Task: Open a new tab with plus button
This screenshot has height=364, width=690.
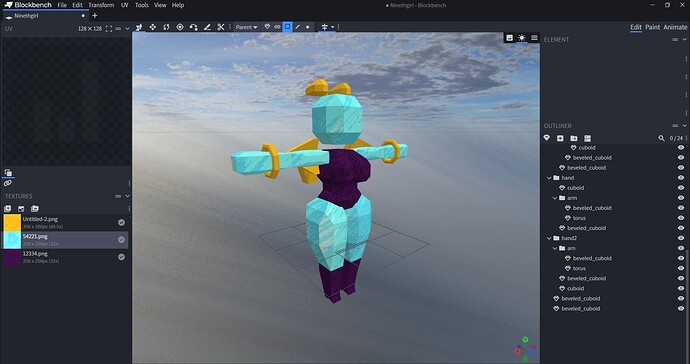Action: click(x=94, y=16)
